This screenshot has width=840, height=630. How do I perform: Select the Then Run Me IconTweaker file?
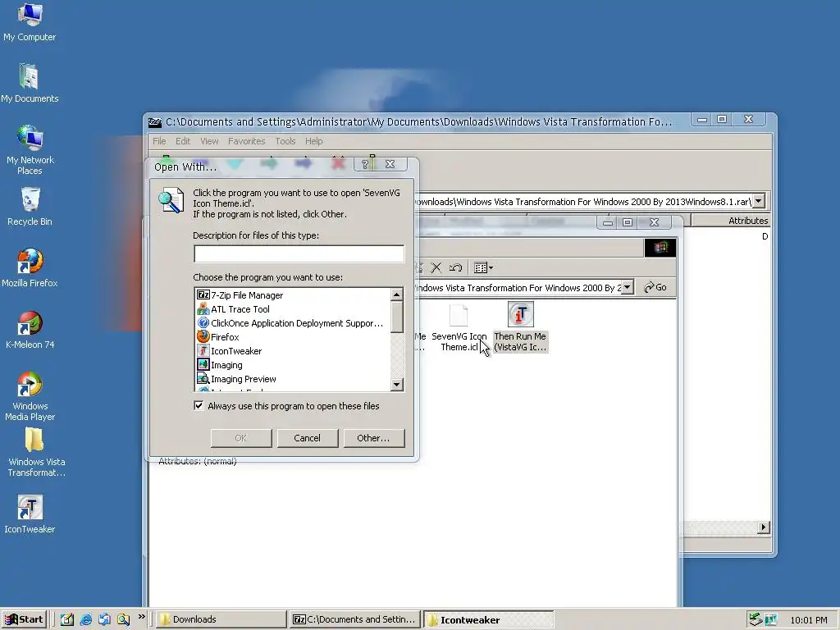pos(520,327)
